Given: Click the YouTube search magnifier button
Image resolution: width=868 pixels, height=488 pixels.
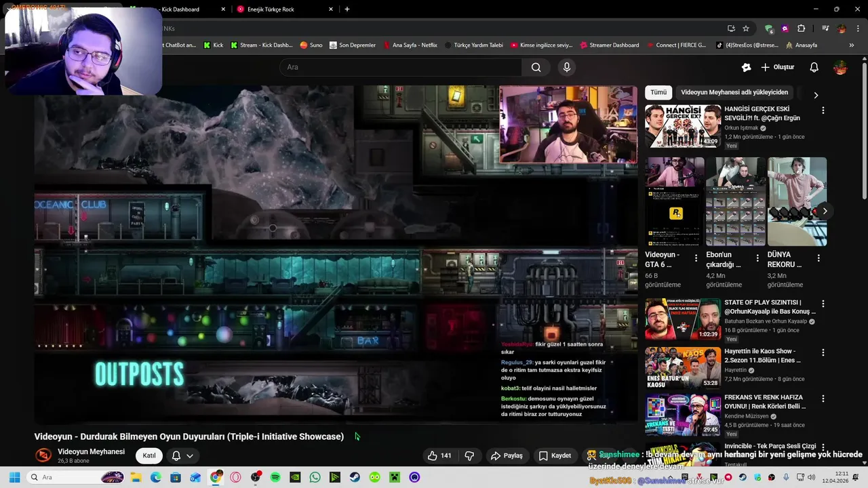Looking at the screenshot, I should (x=536, y=67).
